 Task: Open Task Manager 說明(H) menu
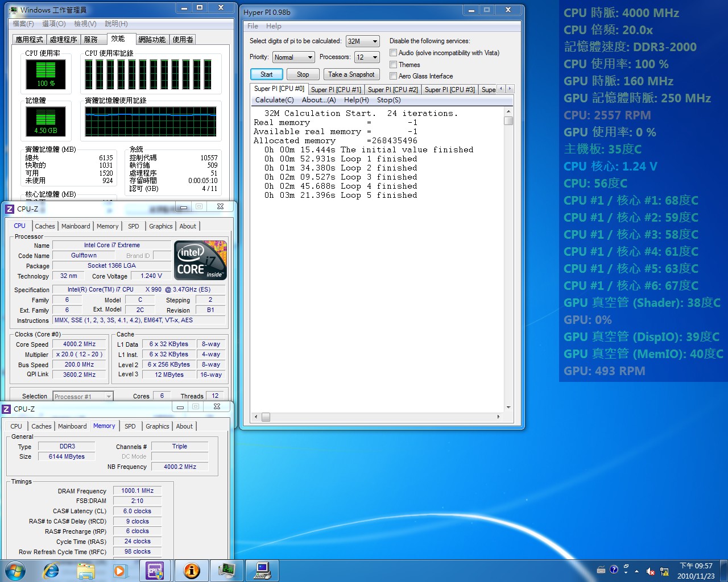click(116, 24)
